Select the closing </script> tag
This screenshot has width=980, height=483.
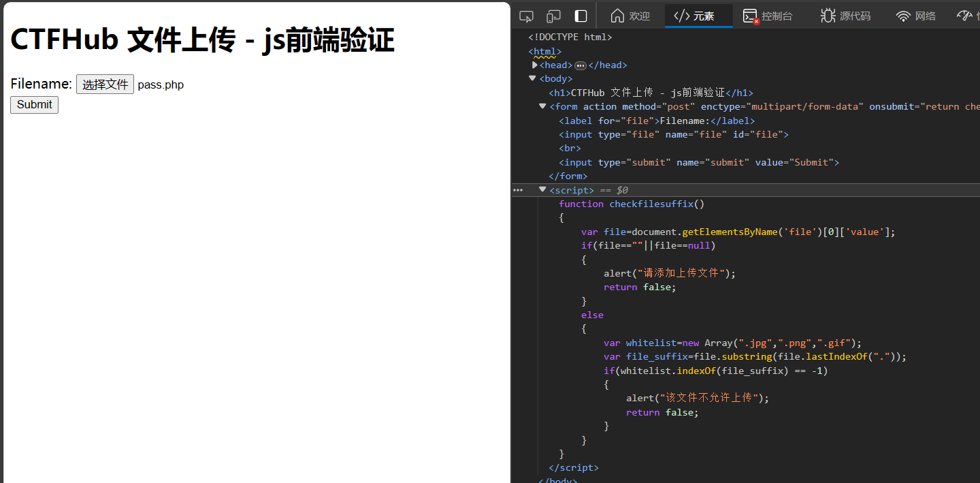pos(573,468)
